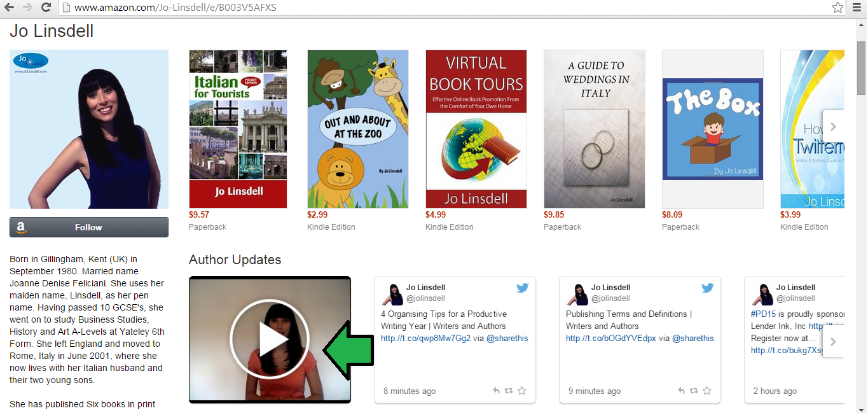Image resolution: width=868 pixels, height=413 pixels.
Task: Click the Jo Linsdell author photo
Action: tap(89, 129)
